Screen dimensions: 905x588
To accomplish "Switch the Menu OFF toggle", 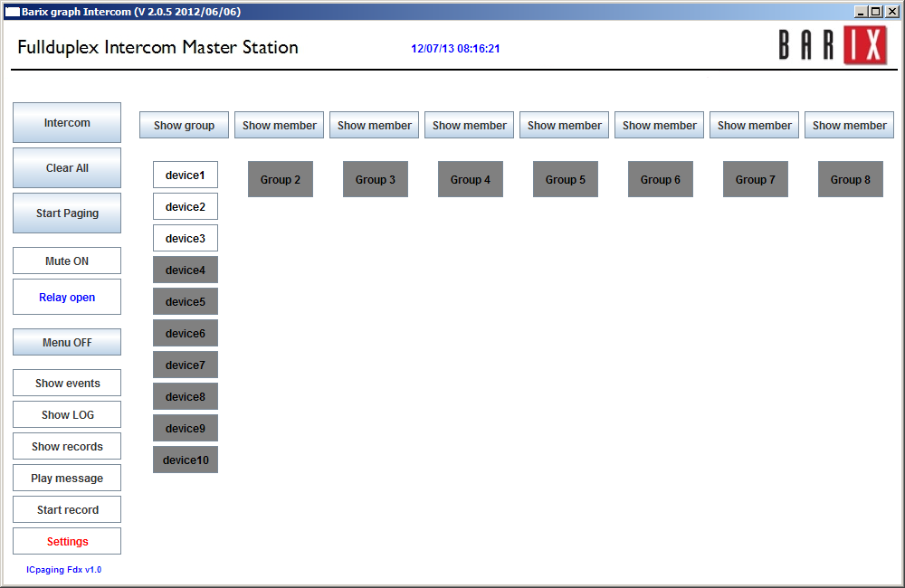I will pos(67,343).
